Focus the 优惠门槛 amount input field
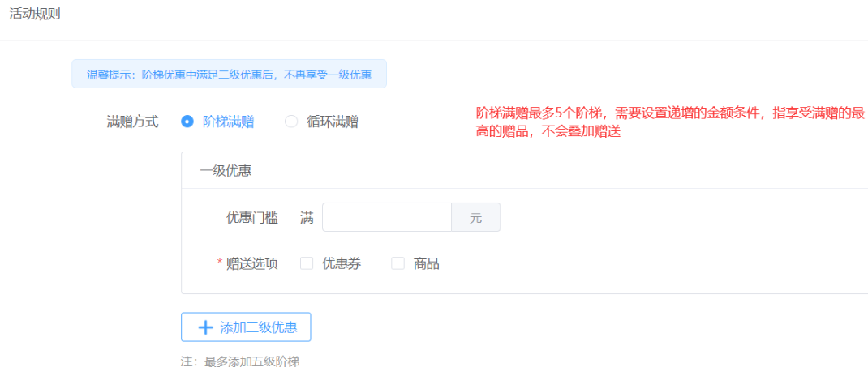This screenshot has width=868, height=380. click(x=387, y=217)
